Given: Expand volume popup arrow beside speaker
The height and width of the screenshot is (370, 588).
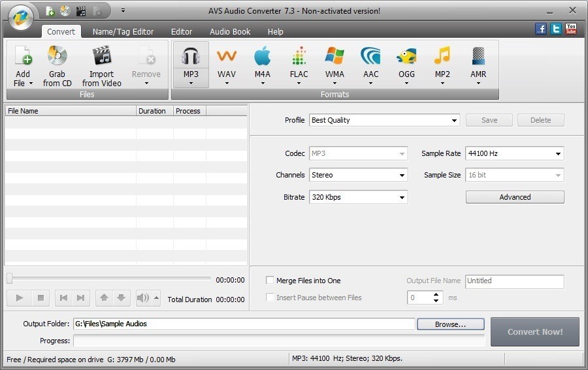Looking at the screenshot, I should [x=156, y=298].
